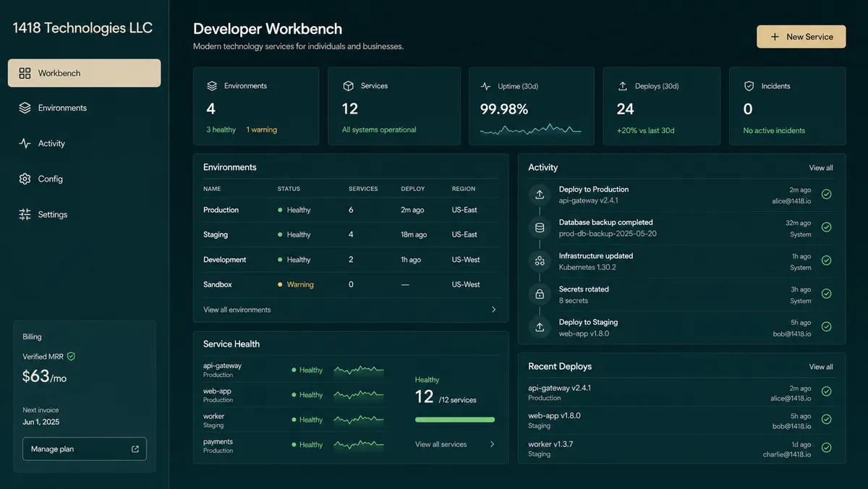Open the View all services link
The width and height of the screenshot is (868, 489).
441,444
